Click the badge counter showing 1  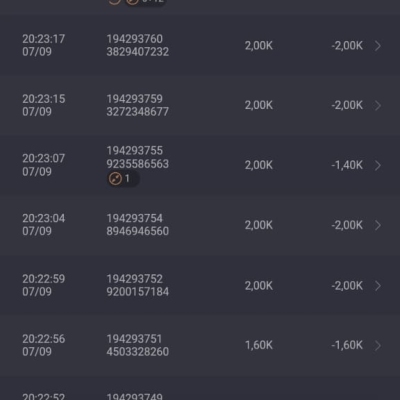coord(127,179)
